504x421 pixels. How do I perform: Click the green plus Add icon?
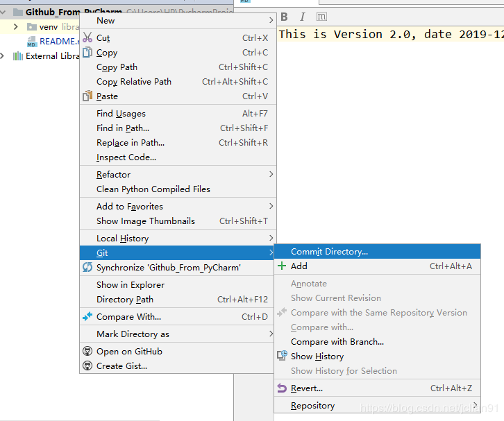point(282,266)
